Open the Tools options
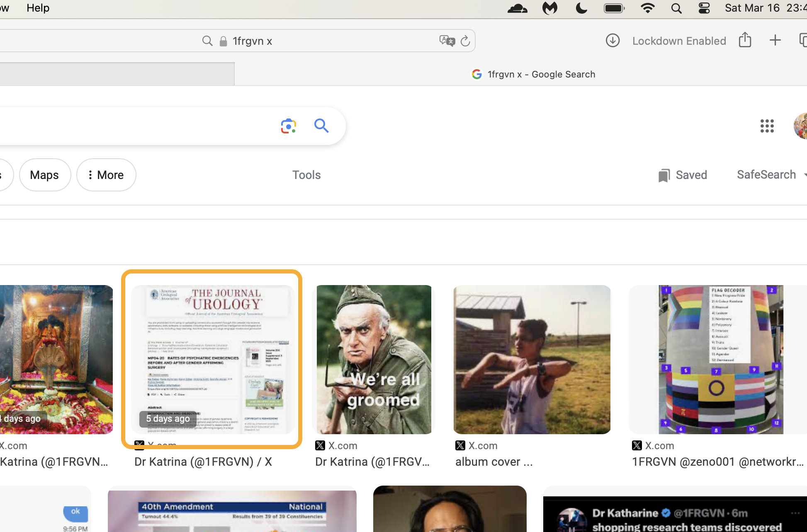The image size is (807, 532). (306, 175)
